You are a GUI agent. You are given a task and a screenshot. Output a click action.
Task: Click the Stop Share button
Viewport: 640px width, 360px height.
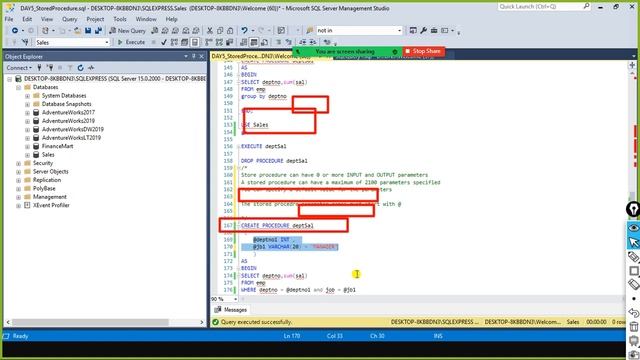423,51
